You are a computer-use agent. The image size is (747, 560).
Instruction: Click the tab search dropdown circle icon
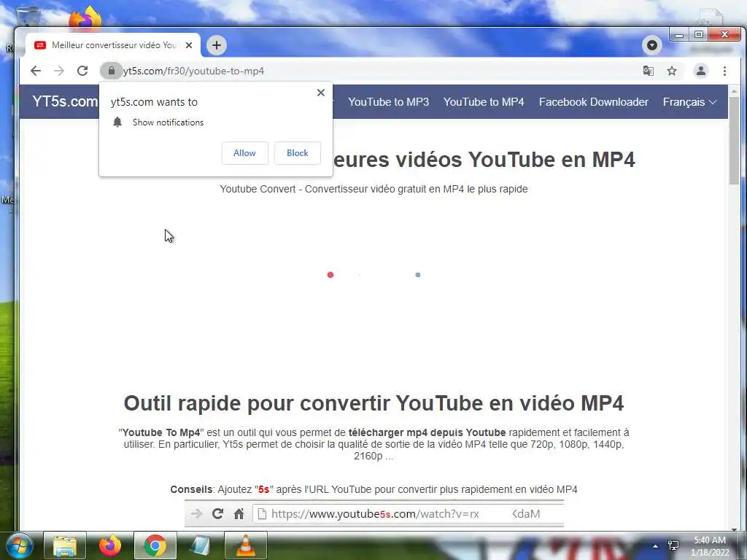(652, 45)
